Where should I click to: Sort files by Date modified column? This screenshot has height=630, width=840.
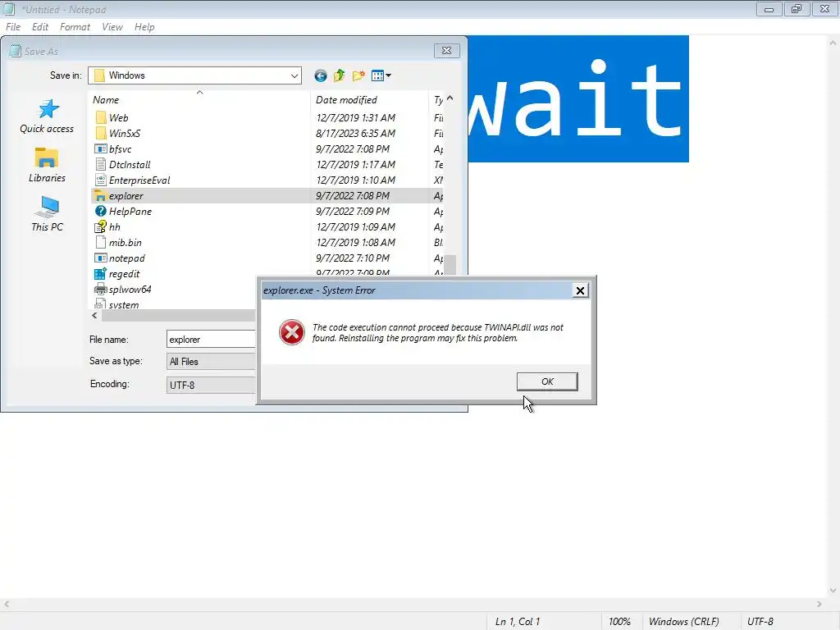click(x=346, y=100)
